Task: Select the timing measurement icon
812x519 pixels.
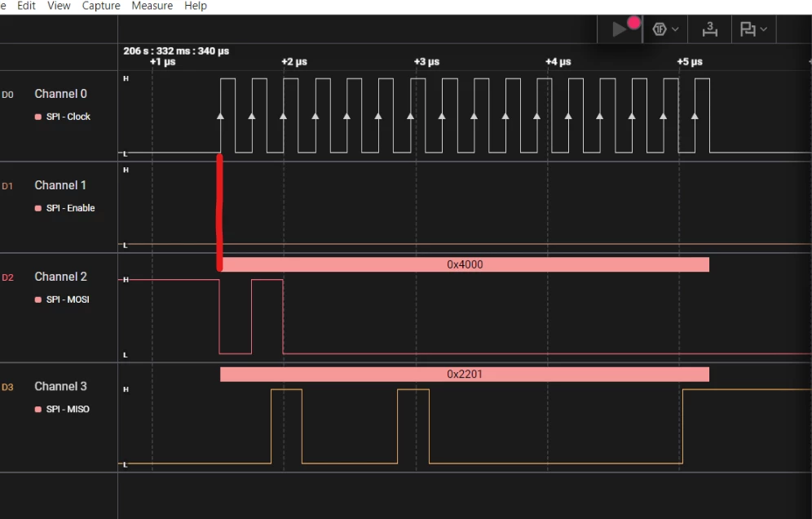Action: pos(709,29)
